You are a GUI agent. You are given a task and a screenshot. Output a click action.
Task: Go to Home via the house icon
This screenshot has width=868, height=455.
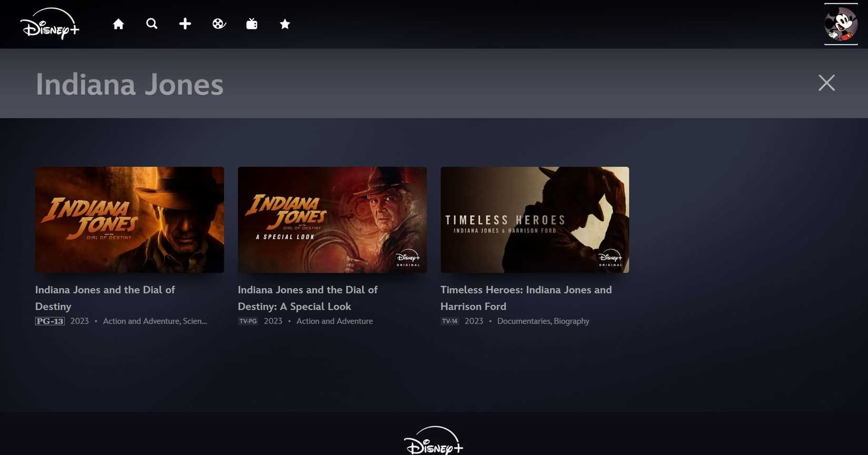coord(118,24)
